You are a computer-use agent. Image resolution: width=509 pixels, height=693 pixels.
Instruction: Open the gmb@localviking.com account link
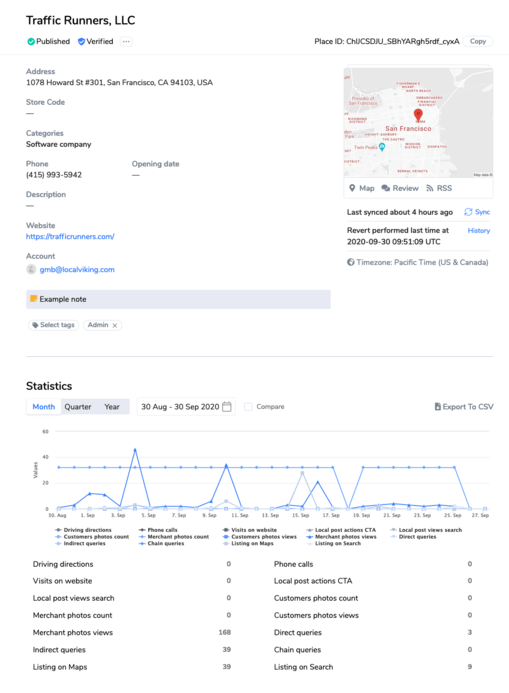[x=77, y=270]
